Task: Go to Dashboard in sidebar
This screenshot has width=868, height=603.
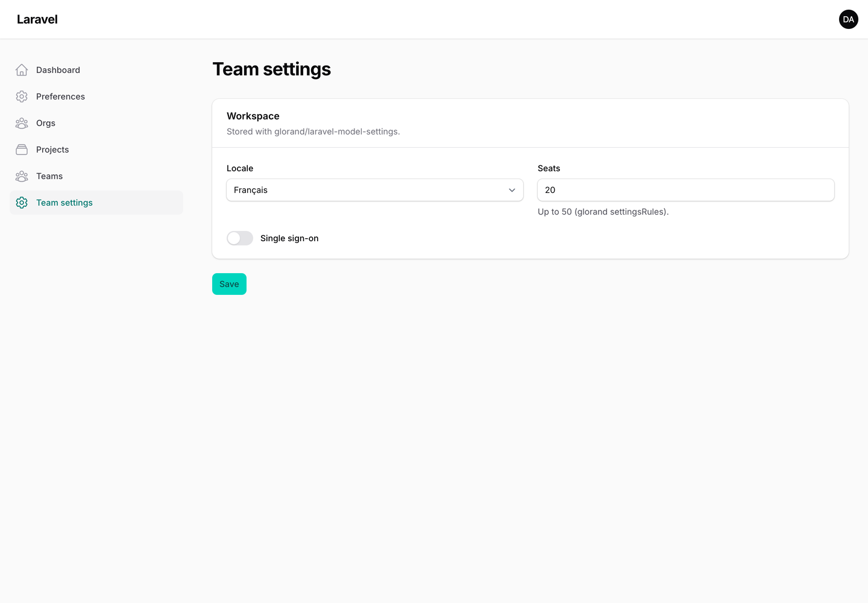Action: tap(96, 70)
